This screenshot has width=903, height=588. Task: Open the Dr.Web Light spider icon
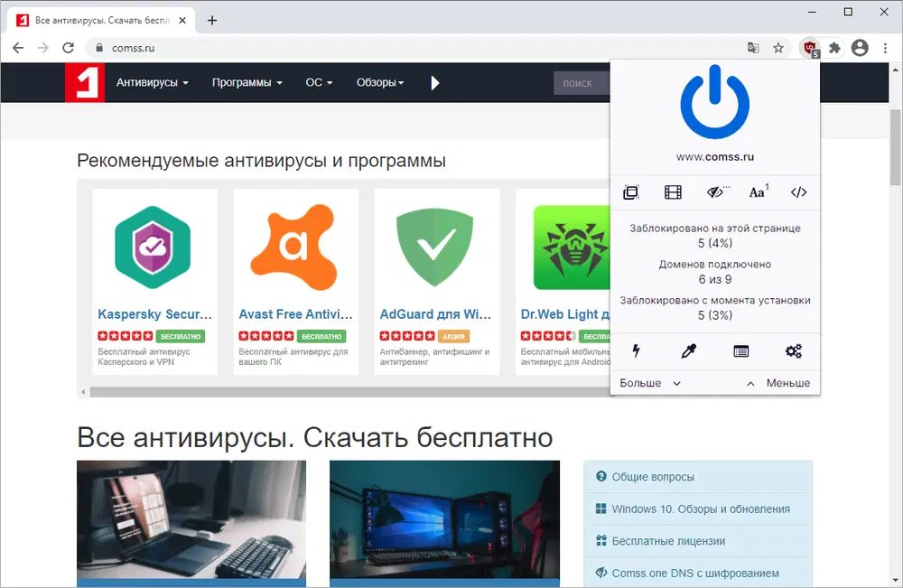(572, 247)
